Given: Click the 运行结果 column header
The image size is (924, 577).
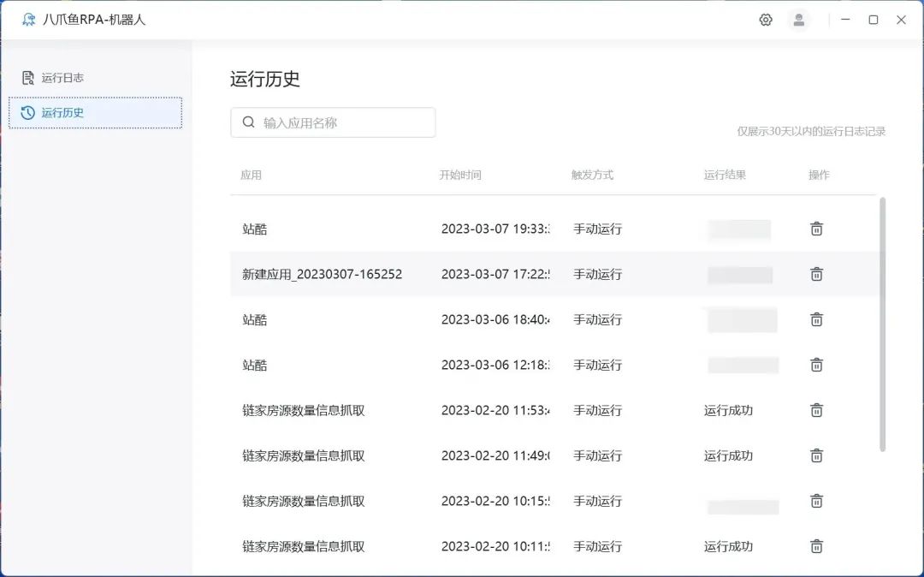Looking at the screenshot, I should click(725, 175).
